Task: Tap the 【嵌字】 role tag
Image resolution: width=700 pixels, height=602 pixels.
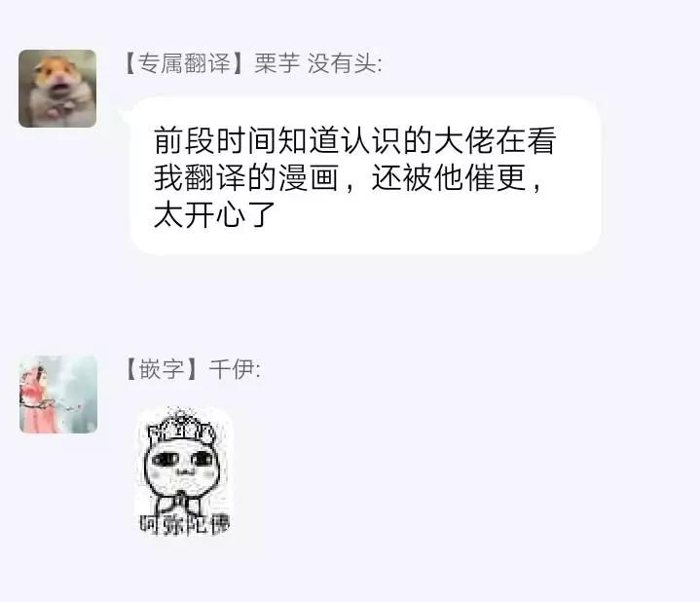Action: [x=162, y=370]
